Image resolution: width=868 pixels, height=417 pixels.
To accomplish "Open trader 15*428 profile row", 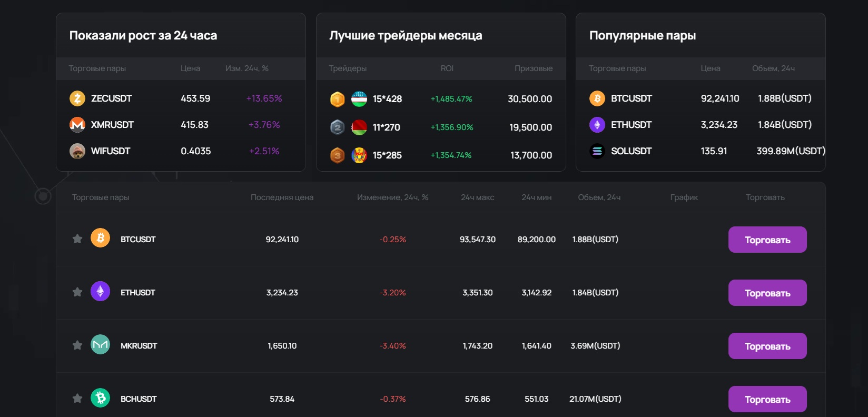I will tap(387, 99).
